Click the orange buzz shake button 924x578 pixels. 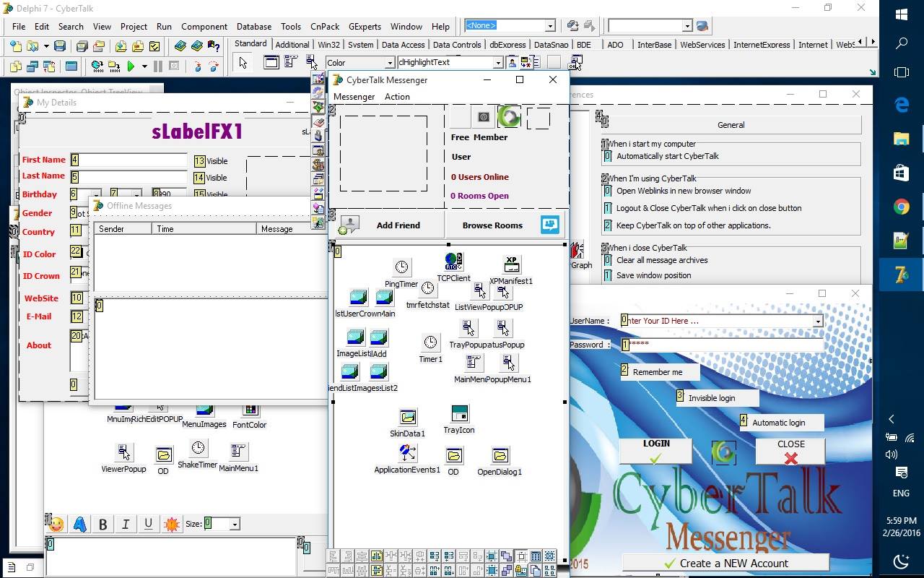[x=171, y=525]
